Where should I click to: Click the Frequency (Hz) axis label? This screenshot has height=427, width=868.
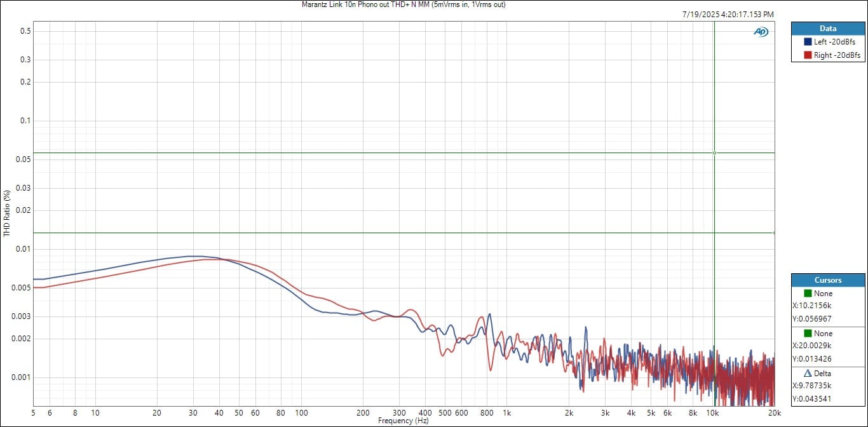tap(403, 421)
